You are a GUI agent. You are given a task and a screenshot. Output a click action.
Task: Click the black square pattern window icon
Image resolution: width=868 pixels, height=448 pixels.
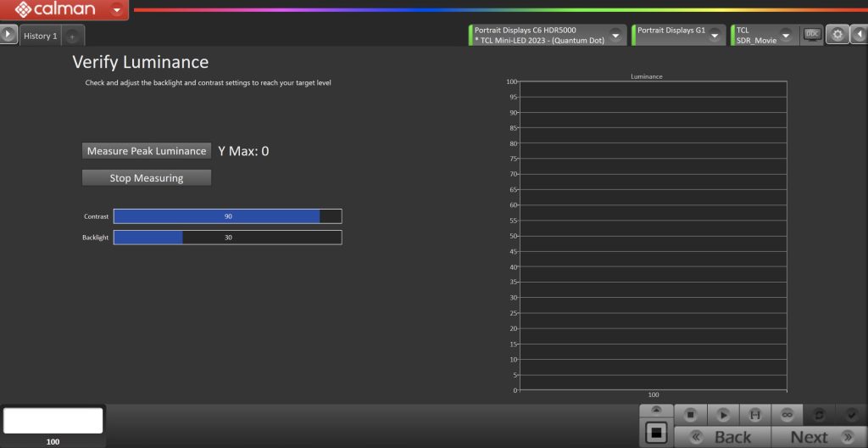click(x=655, y=433)
